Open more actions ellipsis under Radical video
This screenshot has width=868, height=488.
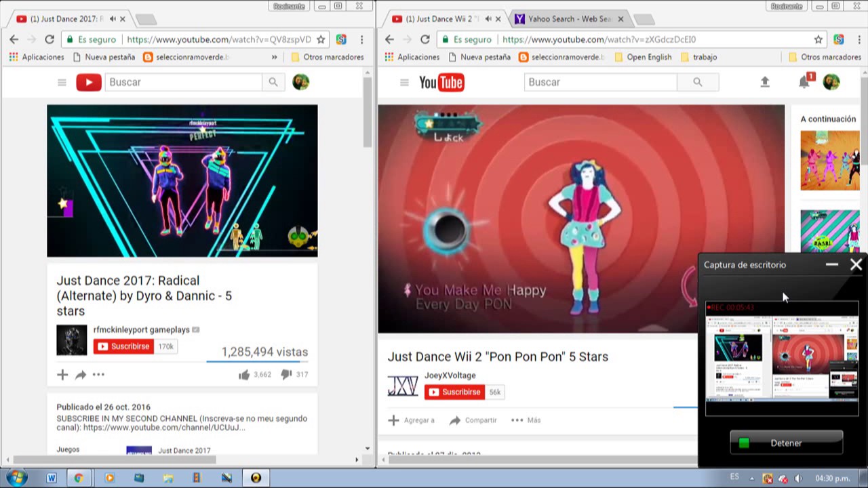pyautogui.click(x=98, y=374)
